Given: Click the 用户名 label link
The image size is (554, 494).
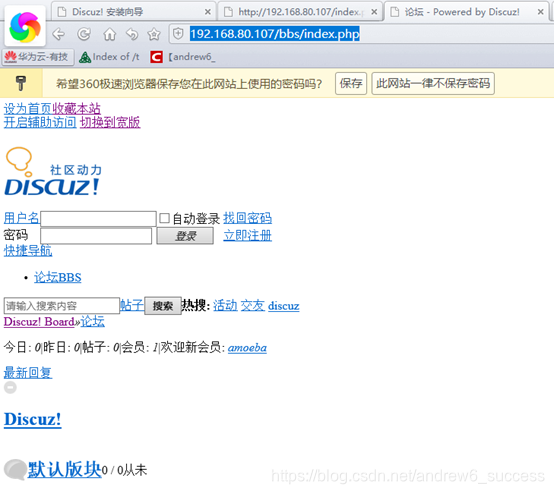Looking at the screenshot, I should tap(22, 218).
